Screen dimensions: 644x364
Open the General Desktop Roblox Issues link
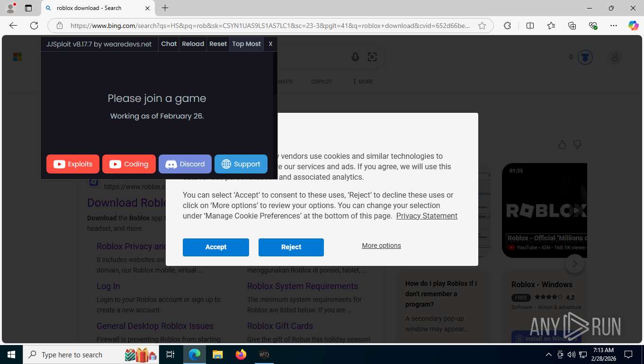(155, 326)
